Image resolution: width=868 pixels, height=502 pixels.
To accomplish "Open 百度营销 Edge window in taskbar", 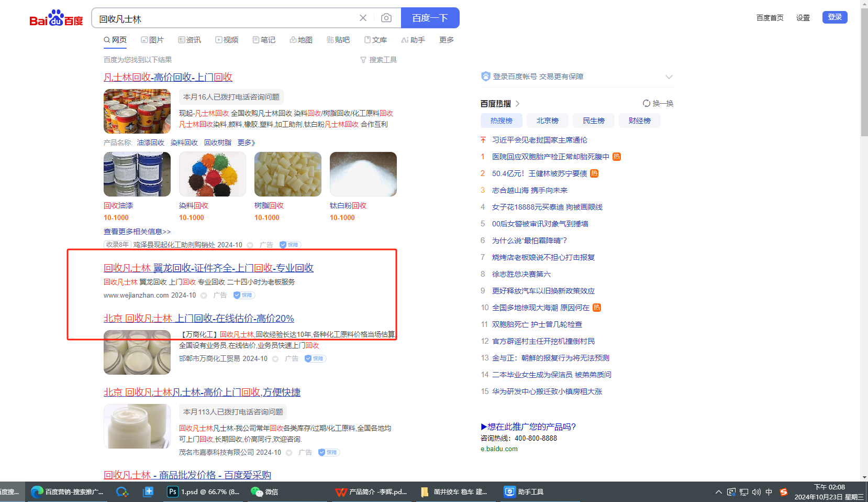I will [67, 492].
